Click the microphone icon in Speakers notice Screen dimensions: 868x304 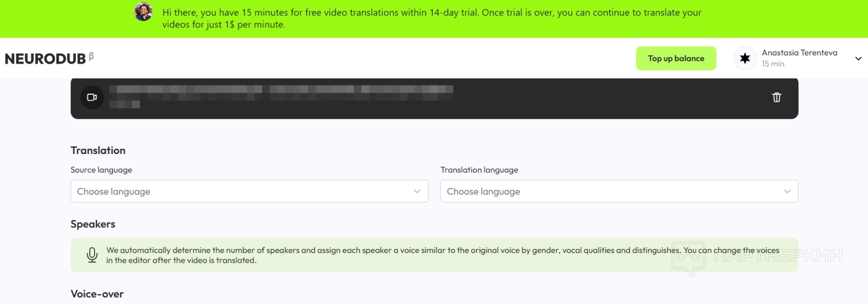[92, 255]
